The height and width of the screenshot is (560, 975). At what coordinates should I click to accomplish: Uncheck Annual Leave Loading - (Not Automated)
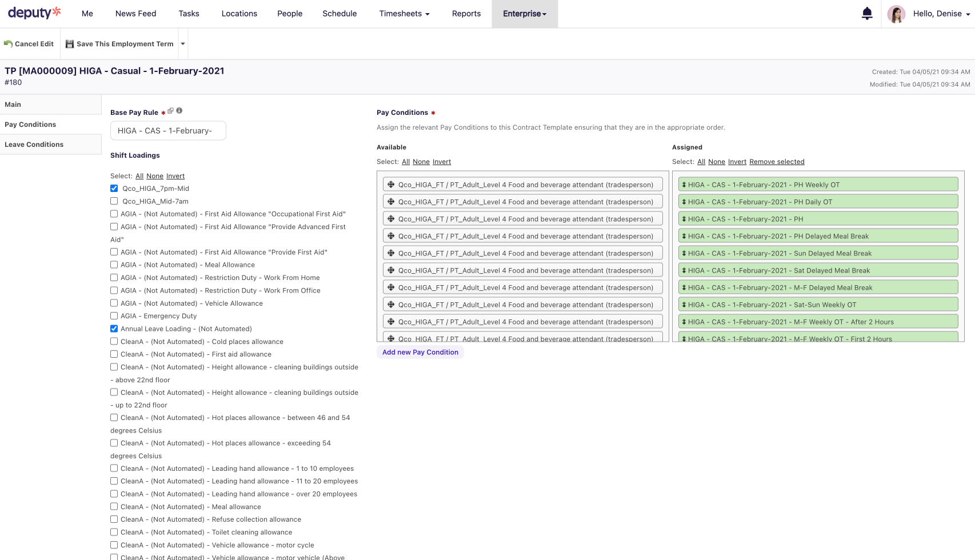click(114, 329)
